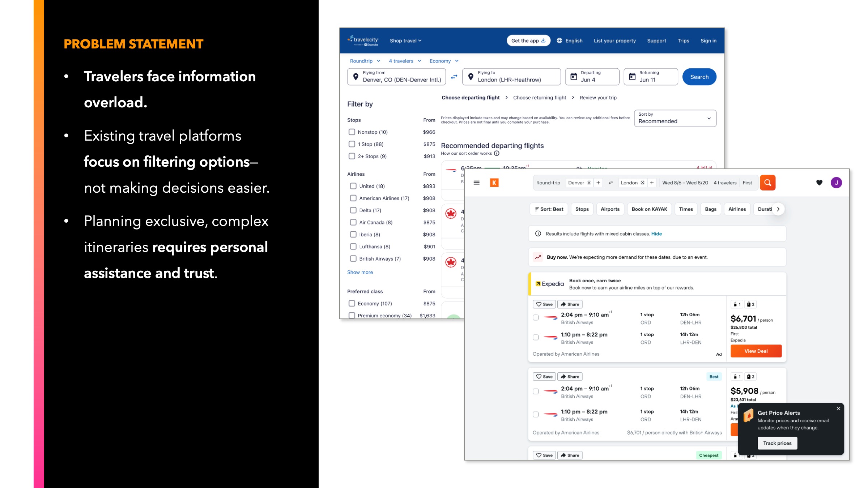The width and height of the screenshot is (868, 488).
Task: Add another destination after London
Action: 652,183
